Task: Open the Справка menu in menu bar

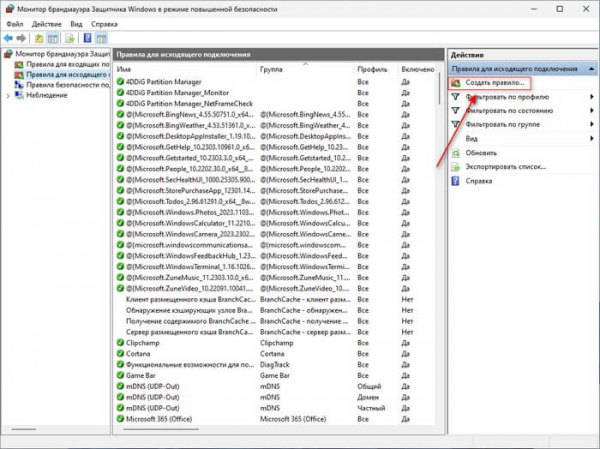Action: tap(104, 24)
